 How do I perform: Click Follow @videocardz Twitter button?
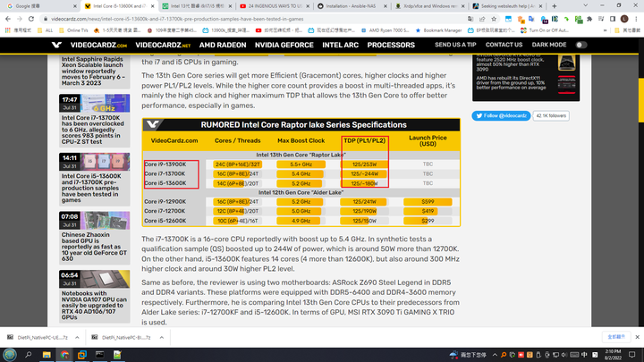pos(501,115)
